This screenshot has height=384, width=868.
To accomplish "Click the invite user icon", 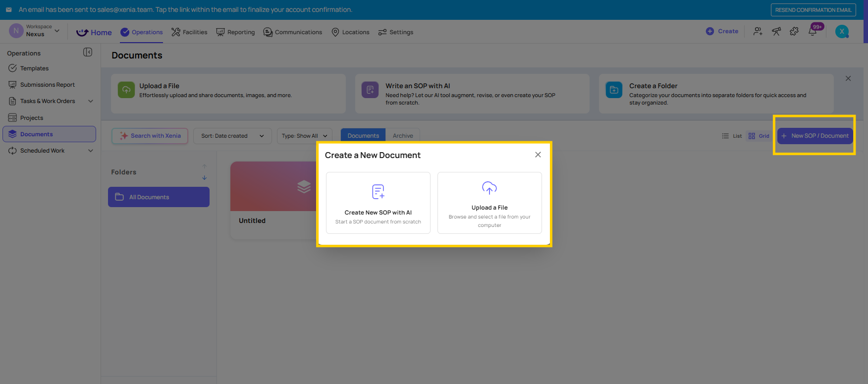I will coord(758,31).
